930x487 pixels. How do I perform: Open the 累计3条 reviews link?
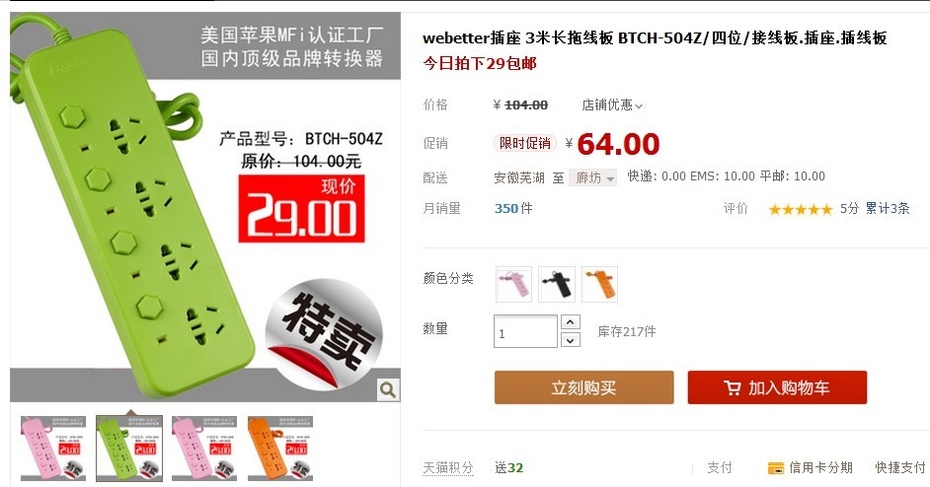pyautogui.click(x=887, y=208)
